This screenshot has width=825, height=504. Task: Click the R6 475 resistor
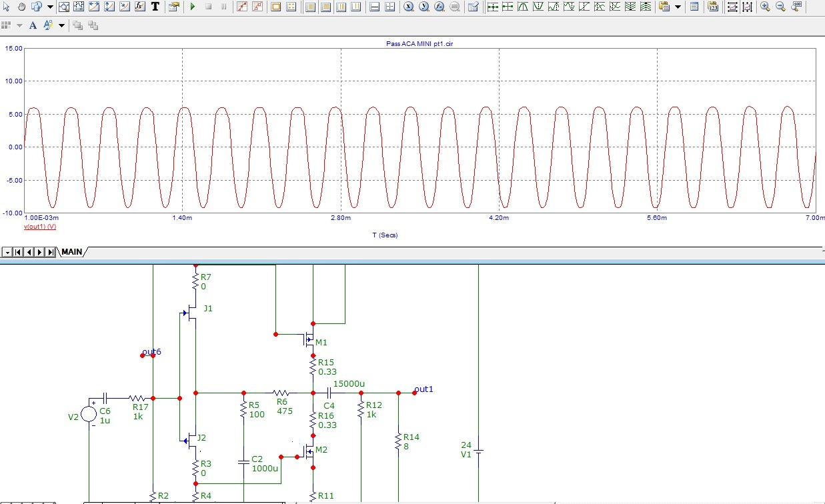(281, 393)
